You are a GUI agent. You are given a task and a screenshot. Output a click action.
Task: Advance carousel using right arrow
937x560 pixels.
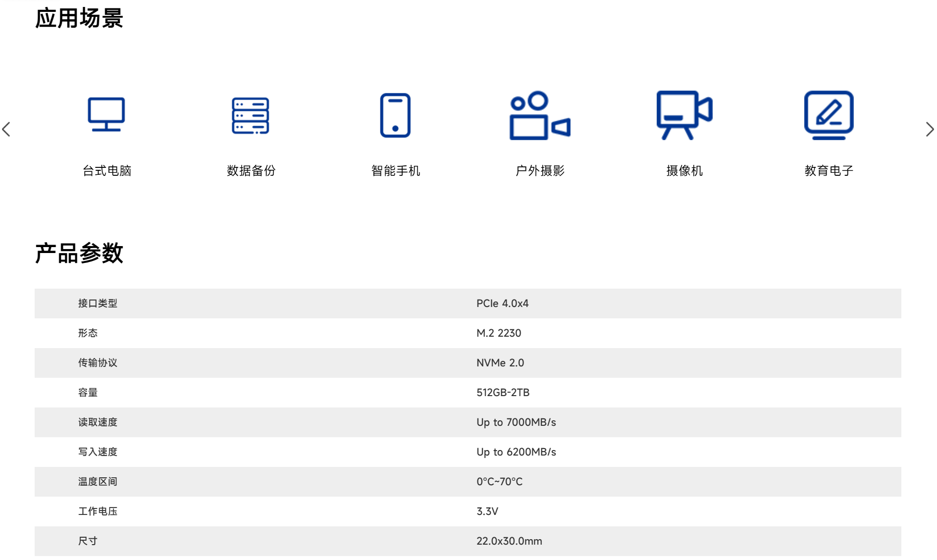click(930, 130)
